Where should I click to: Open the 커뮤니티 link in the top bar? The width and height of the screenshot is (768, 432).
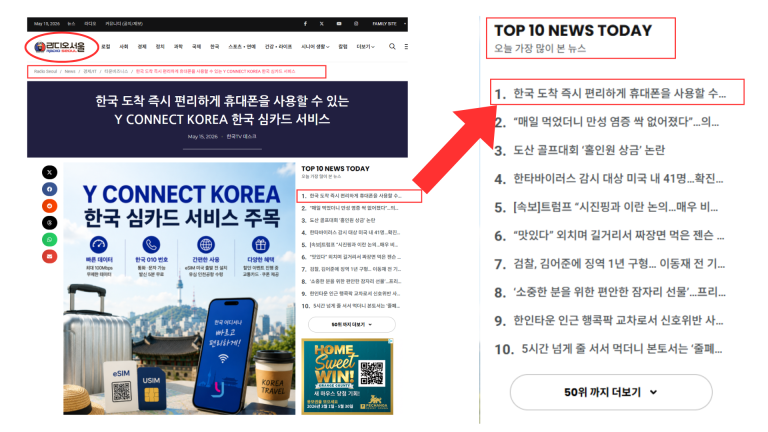click(124, 24)
